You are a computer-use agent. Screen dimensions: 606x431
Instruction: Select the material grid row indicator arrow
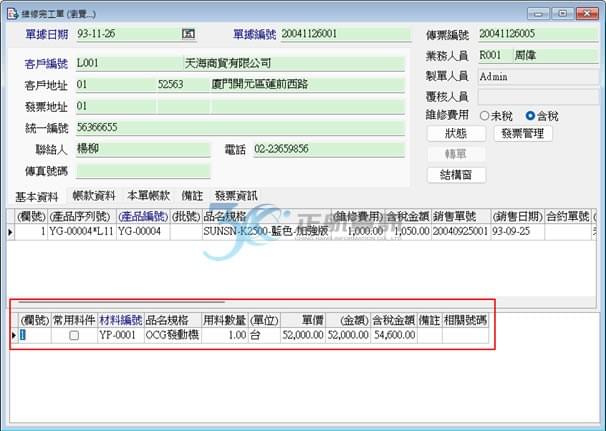coord(14,335)
